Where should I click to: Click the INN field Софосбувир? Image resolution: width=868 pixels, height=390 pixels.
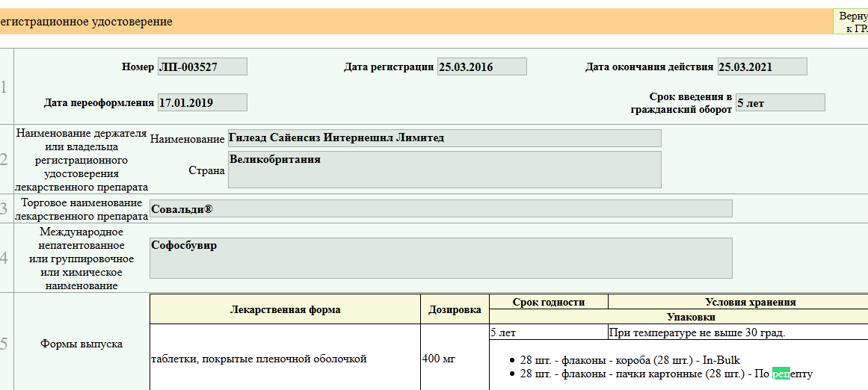point(441,259)
